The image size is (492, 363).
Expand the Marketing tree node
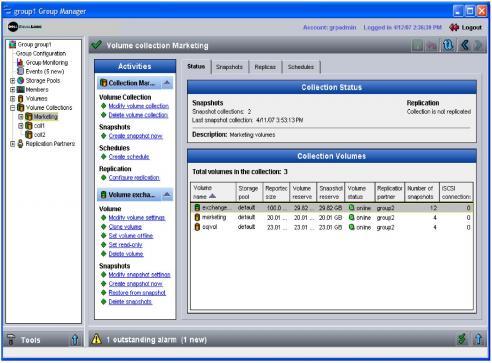click(21, 117)
